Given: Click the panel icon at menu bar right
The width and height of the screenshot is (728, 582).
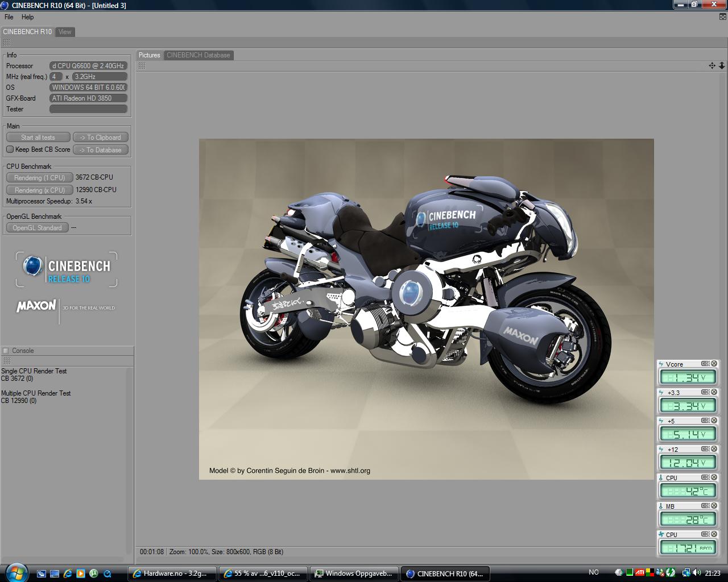Looking at the screenshot, I should click(x=723, y=17).
